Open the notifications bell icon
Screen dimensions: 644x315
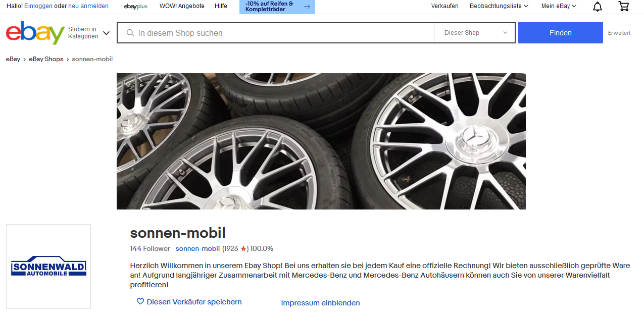(598, 6)
